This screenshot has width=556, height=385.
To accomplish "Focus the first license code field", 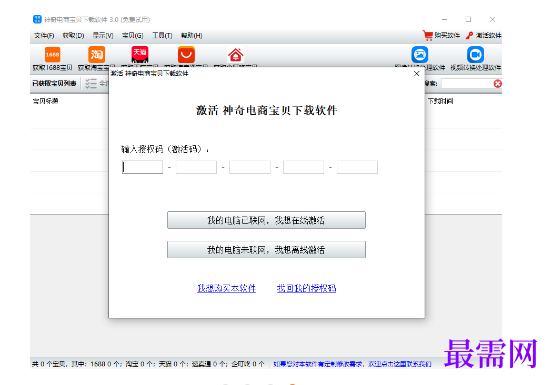I will 143,167.
